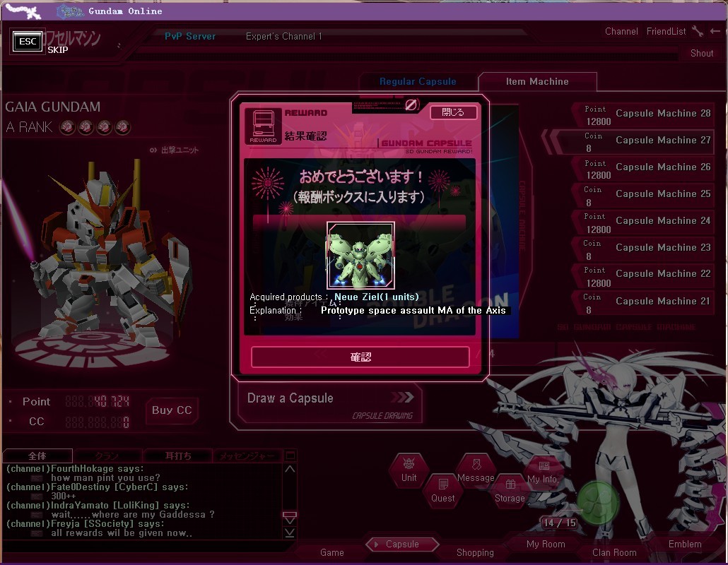Open the Quest hexagon icon
The height and width of the screenshot is (565, 728).
(x=443, y=492)
